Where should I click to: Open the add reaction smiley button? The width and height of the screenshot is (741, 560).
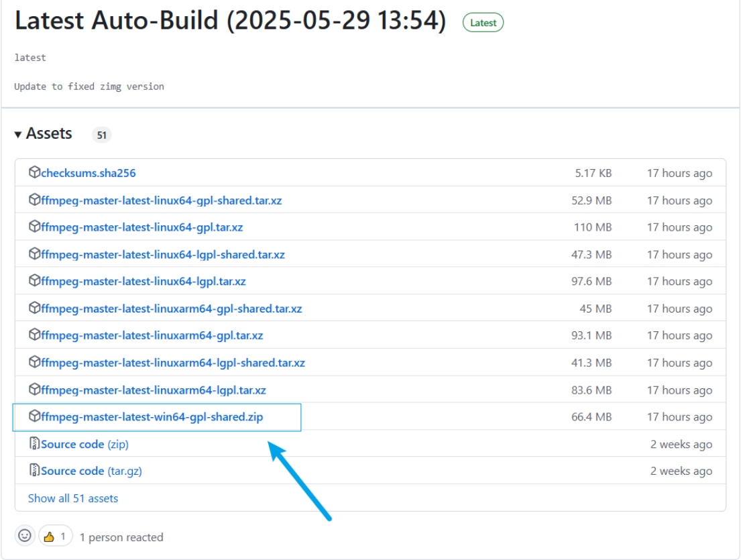coord(25,536)
